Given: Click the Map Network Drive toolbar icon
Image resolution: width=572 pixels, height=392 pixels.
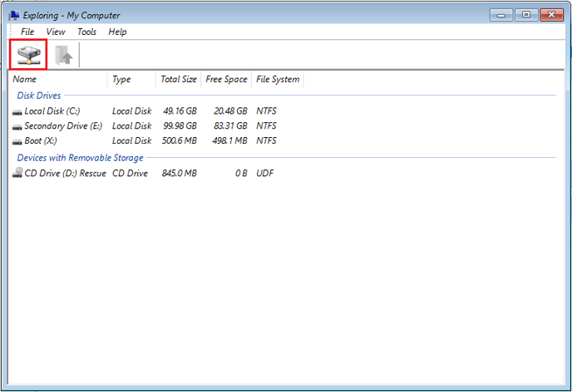Looking at the screenshot, I should [x=28, y=55].
